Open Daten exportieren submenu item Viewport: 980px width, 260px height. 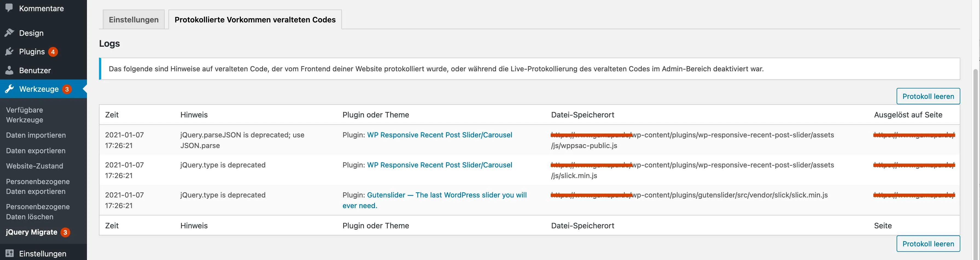36,150
